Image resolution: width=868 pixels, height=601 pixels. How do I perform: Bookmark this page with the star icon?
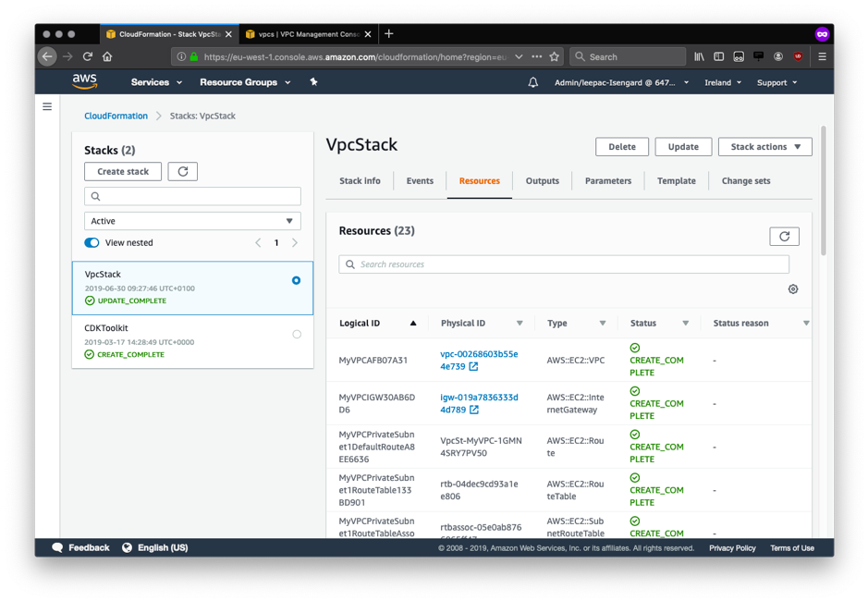pos(554,56)
